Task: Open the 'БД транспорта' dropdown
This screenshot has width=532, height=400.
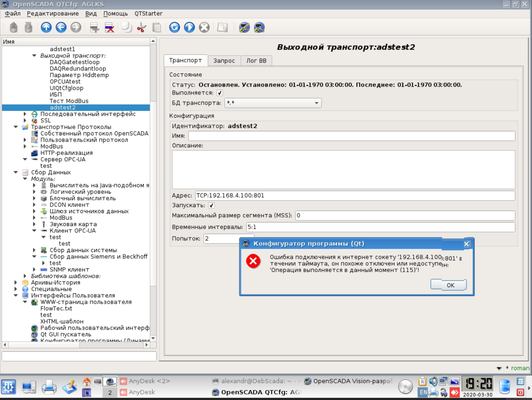Action: click(x=273, y=103)
